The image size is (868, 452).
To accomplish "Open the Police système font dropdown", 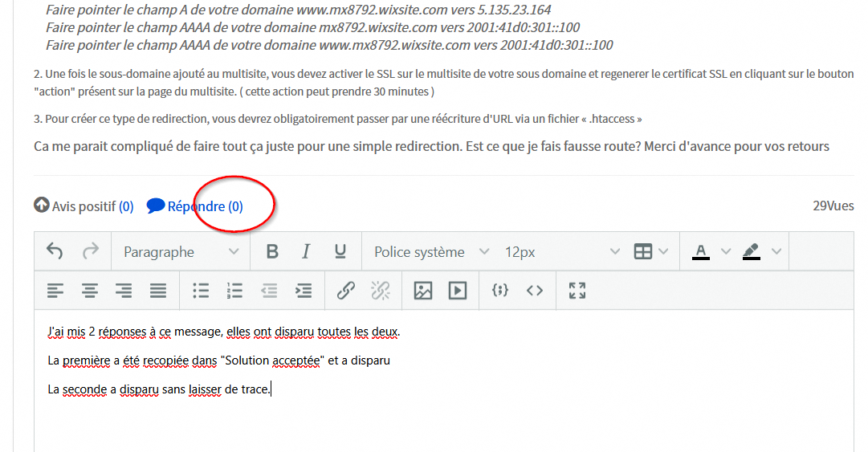I will 431,251.
